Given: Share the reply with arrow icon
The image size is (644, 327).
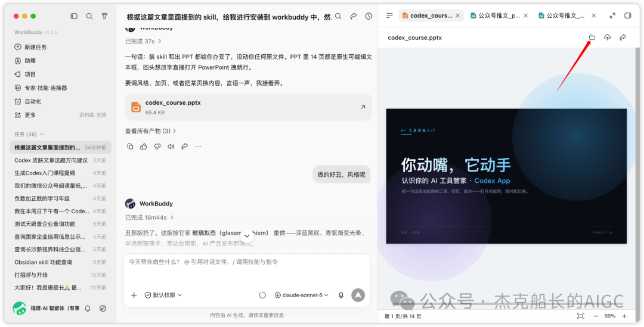Looking at the screenshot, I should click(184, 147).
